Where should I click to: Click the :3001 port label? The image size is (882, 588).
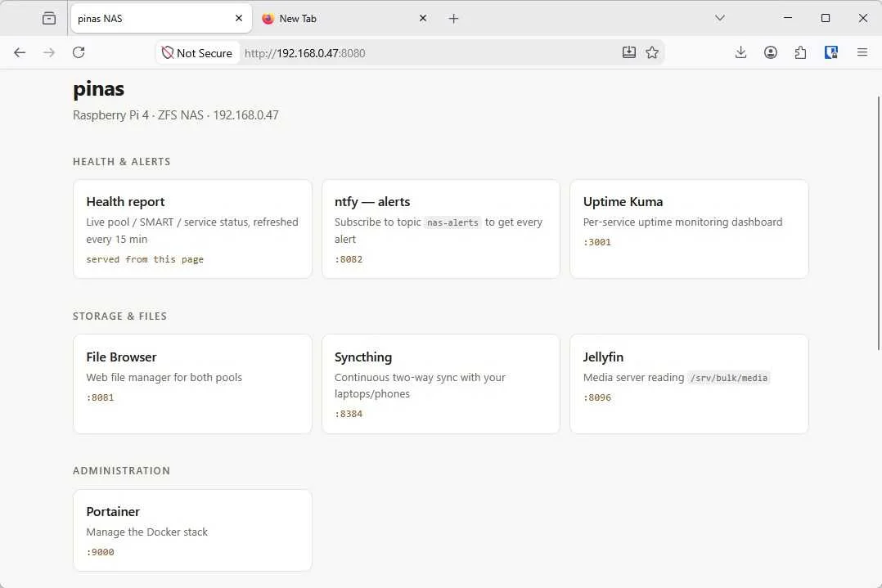pyautogui.click(x=596, y=242)
